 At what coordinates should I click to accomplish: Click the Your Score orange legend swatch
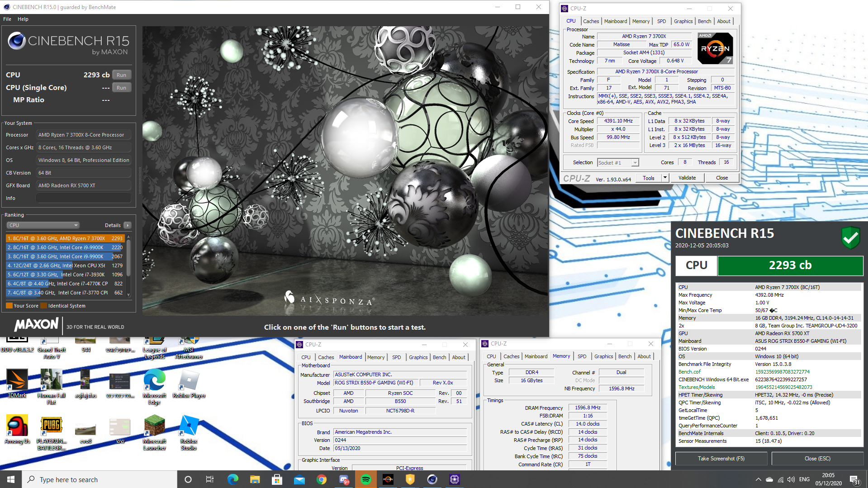pos(9,306)
